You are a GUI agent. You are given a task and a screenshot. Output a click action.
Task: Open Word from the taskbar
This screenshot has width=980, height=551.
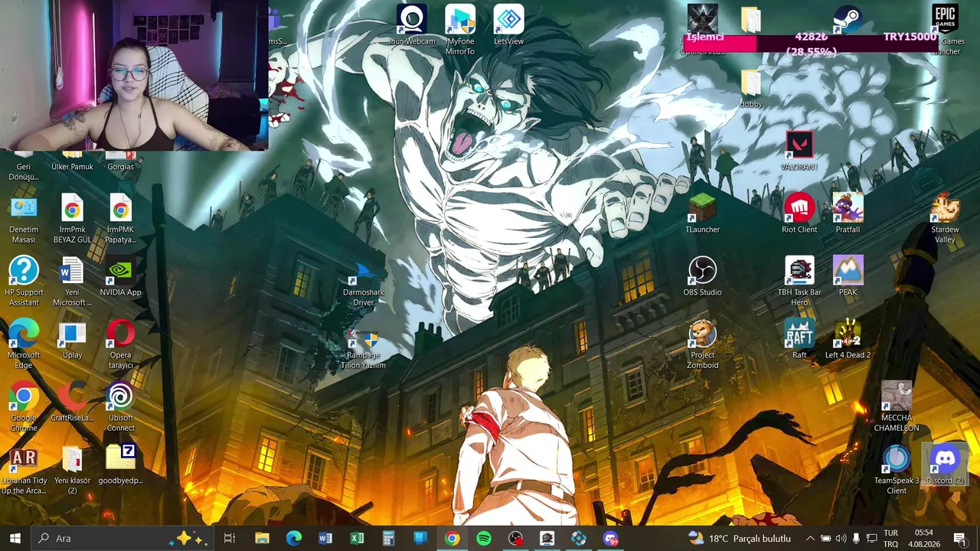[x=325, y=538]
